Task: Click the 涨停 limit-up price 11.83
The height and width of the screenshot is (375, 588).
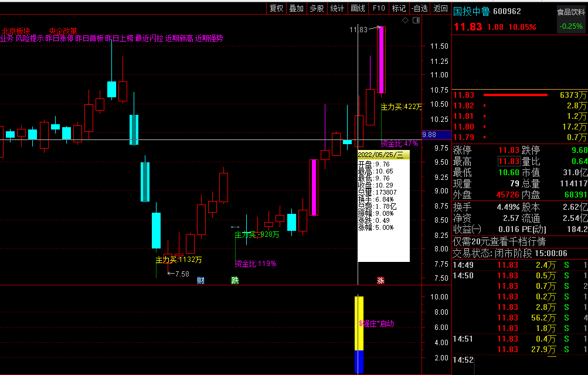Action: tap(509, 150)
